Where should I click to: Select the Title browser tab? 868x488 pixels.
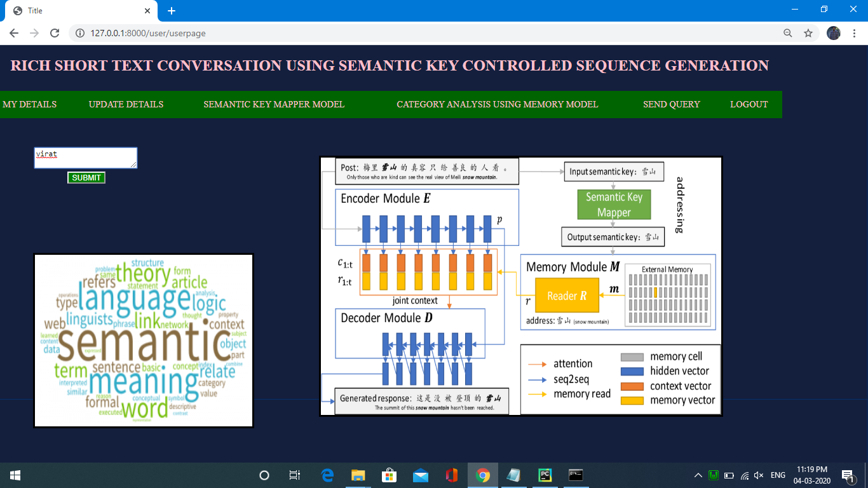point(81,11)
